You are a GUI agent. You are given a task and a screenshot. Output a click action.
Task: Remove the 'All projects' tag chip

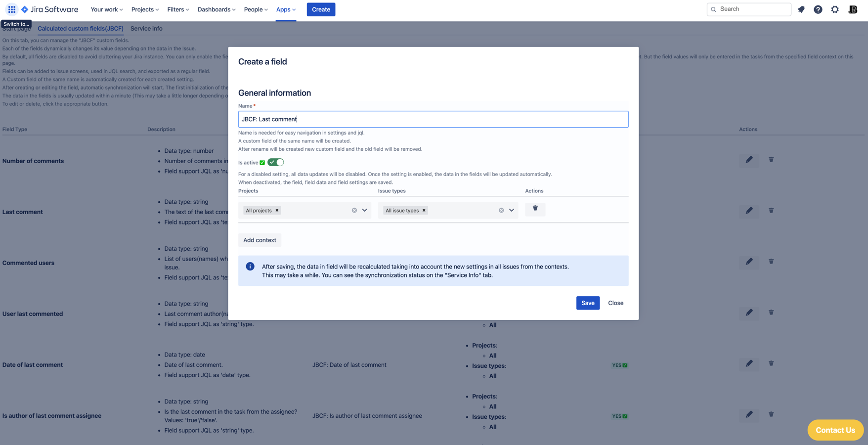point(277,211)
